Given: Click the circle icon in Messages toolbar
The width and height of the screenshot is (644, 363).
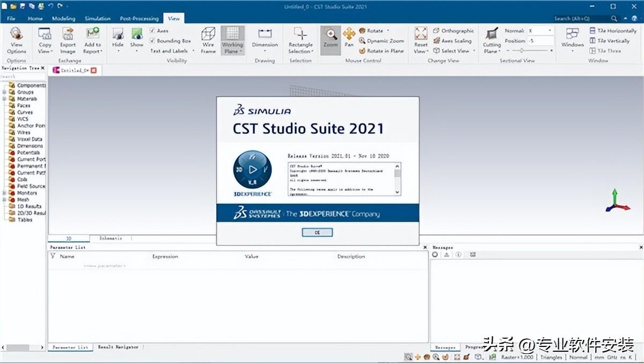Looking at the screenshot, I should pyautogui.click(x=435, y=255).
